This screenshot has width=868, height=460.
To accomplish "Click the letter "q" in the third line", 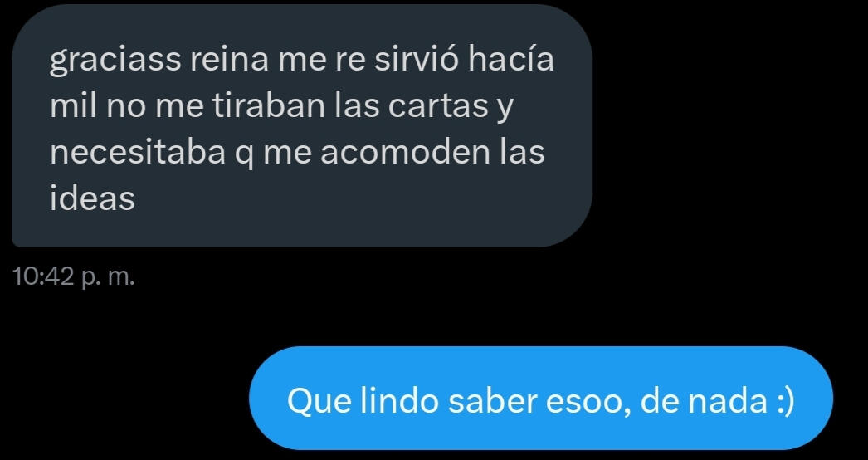I will click(x=244, y=155).
